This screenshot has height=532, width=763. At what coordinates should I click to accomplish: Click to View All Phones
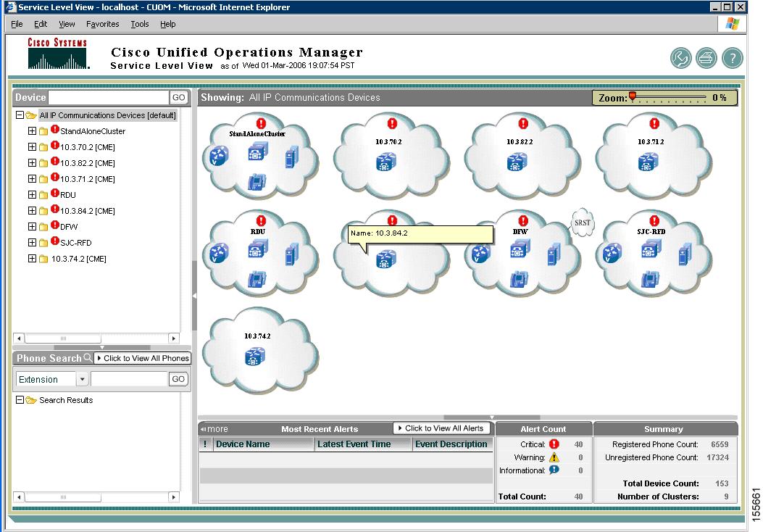point(142,358)
